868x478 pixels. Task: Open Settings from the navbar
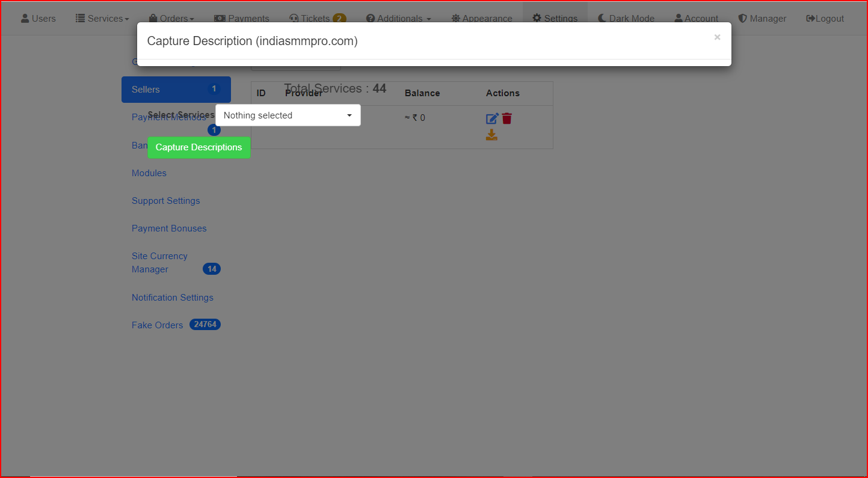(x=555, y=18)
